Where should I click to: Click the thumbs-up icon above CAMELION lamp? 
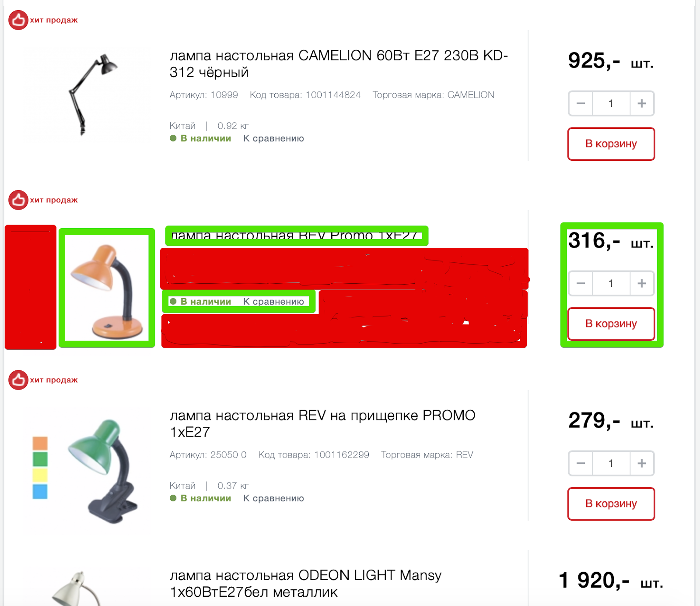18,20
